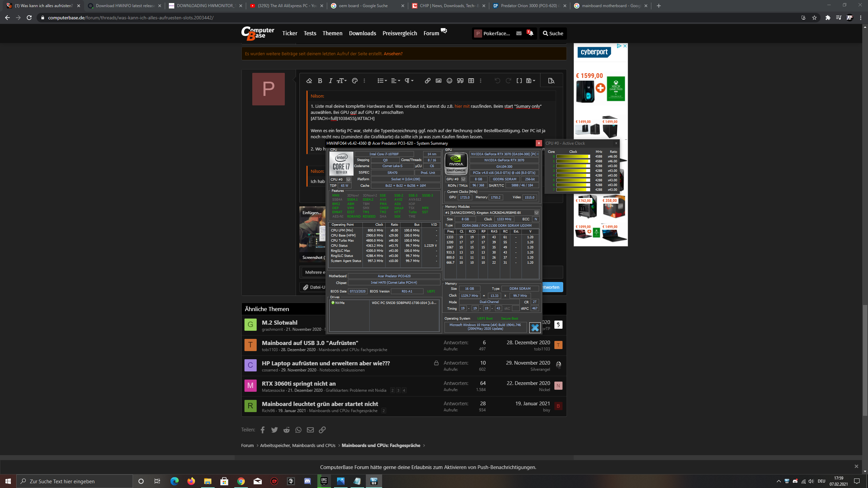This screenshot has width=868, height=488.
Task: Click the eraser remove-formatting icon
Action: (309, 81)
